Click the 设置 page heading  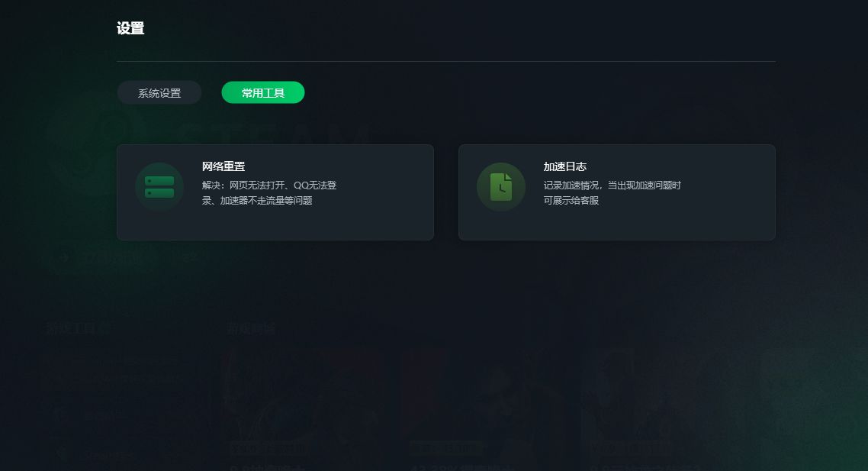pos(130,28)
